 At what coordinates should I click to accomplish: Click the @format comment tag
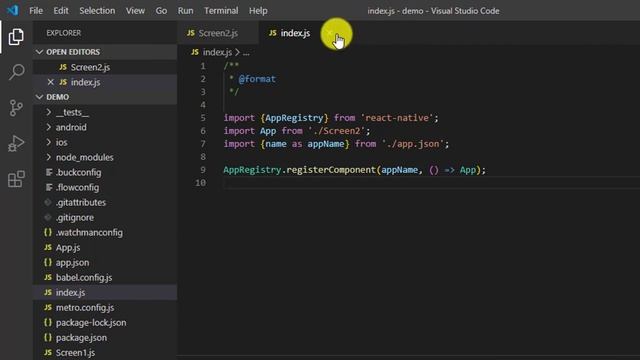click(x=257, y=79)
